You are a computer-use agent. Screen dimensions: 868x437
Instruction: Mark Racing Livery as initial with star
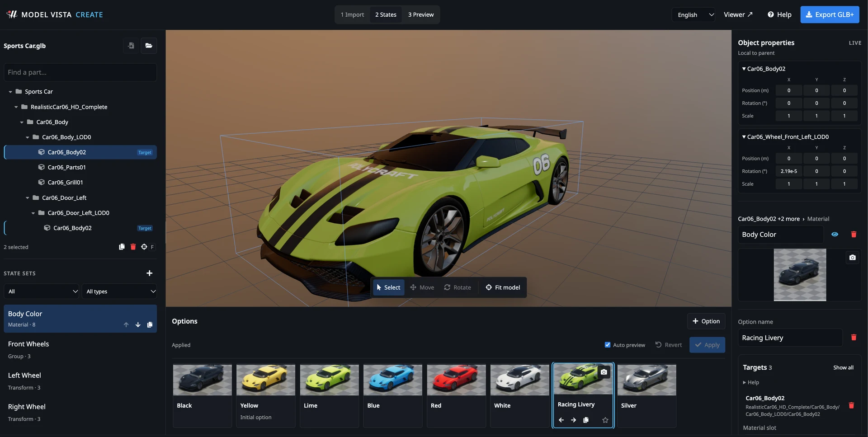click(605, 420)
